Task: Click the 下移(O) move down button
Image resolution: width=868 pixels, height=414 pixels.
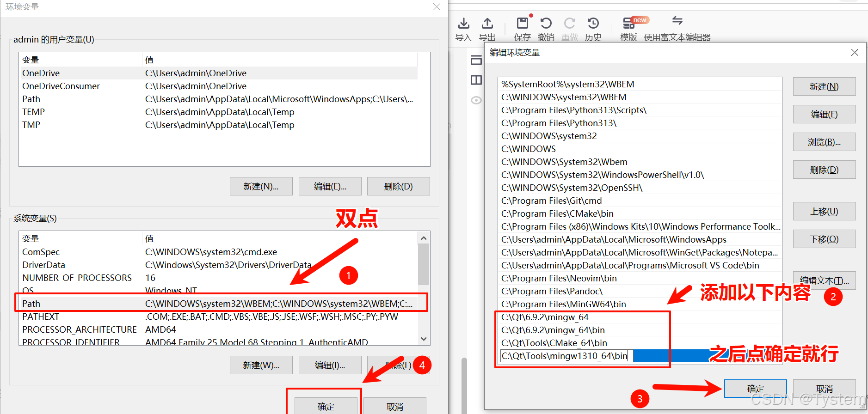Action: (x=824, y=239)
